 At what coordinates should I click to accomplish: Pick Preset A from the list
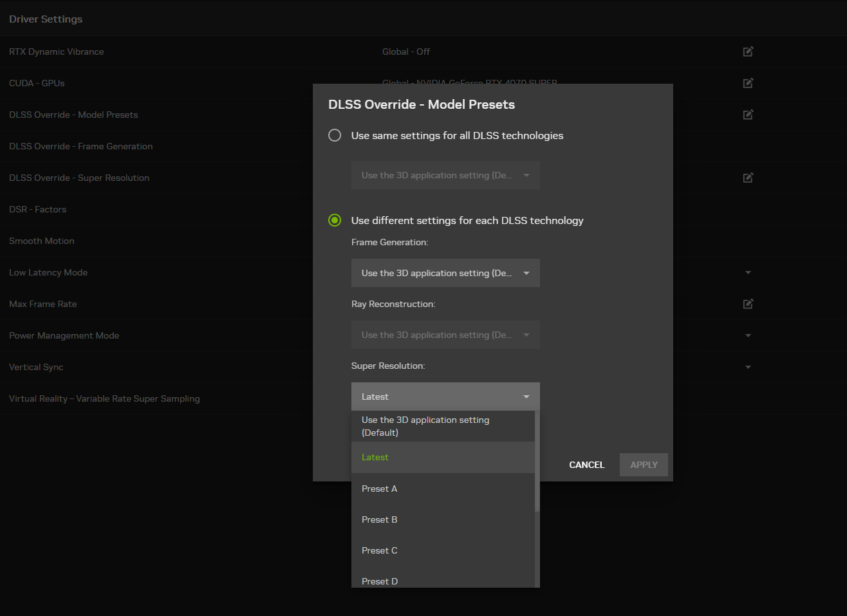[x=443, y=489]
